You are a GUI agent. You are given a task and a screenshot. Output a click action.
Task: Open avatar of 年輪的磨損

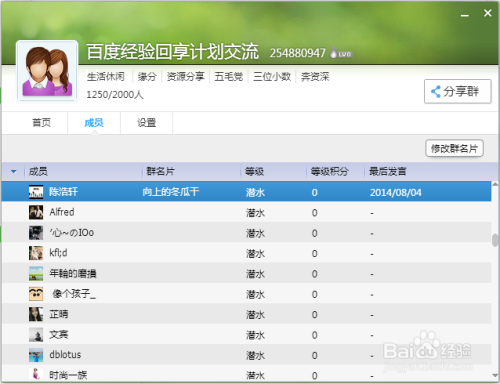36,274
